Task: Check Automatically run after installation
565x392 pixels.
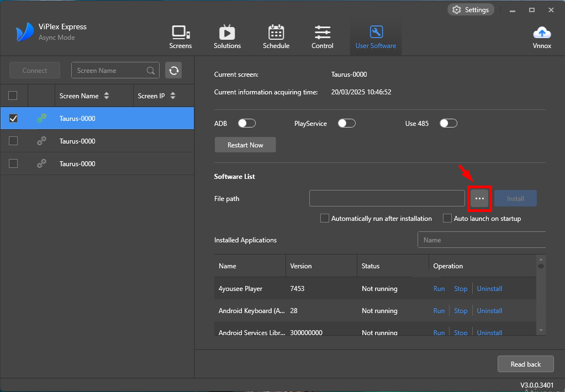Action: point(325,218)
